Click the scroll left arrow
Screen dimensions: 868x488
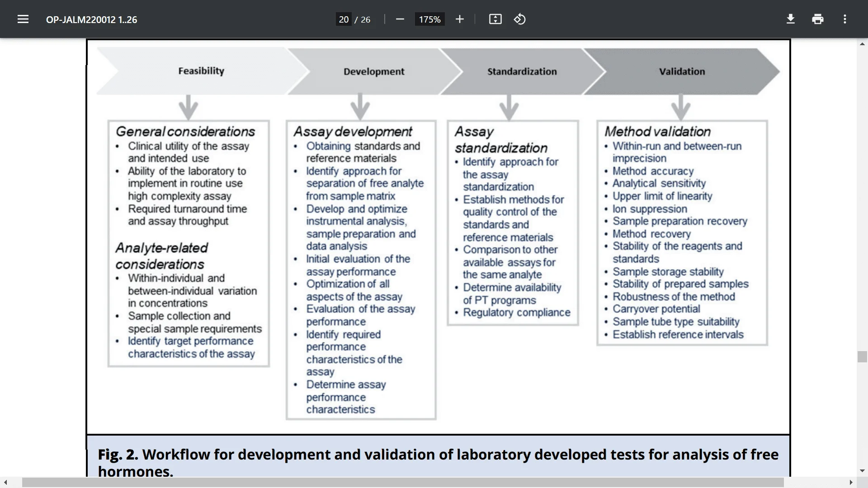(5, 483)
